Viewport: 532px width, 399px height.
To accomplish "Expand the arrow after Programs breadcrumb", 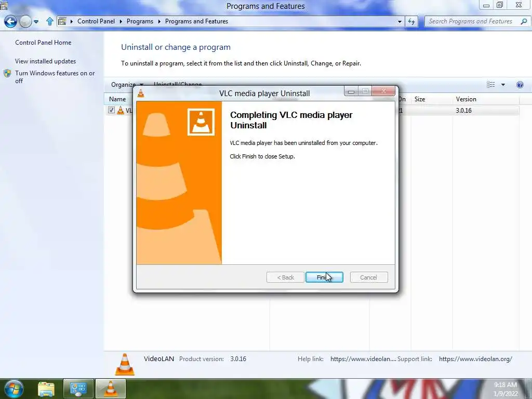I will click(159, 21).
